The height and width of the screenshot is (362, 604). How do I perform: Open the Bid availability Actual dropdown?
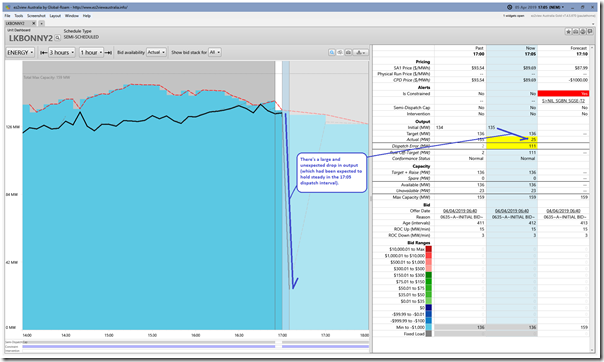156,52
